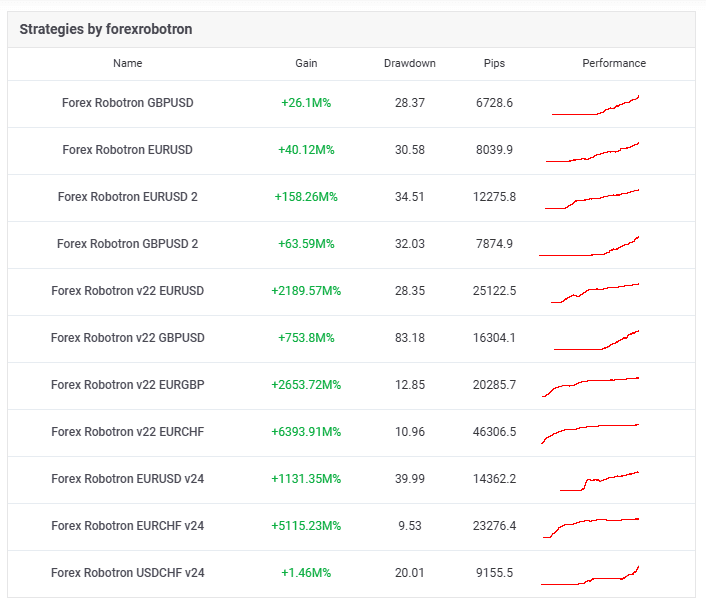
Task: Click pips value 14362.2
Action: (494, 479)
